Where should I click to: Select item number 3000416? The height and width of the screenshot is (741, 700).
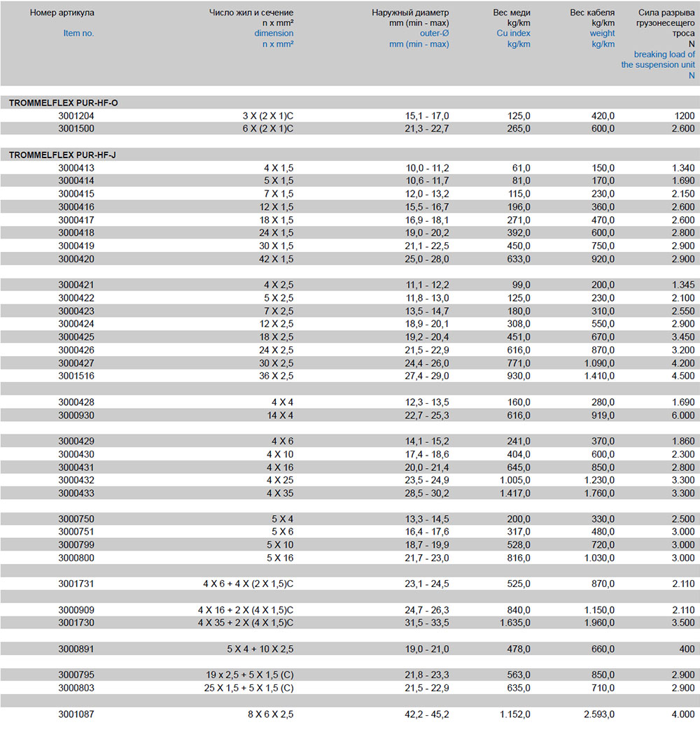(x=76, y=207)
